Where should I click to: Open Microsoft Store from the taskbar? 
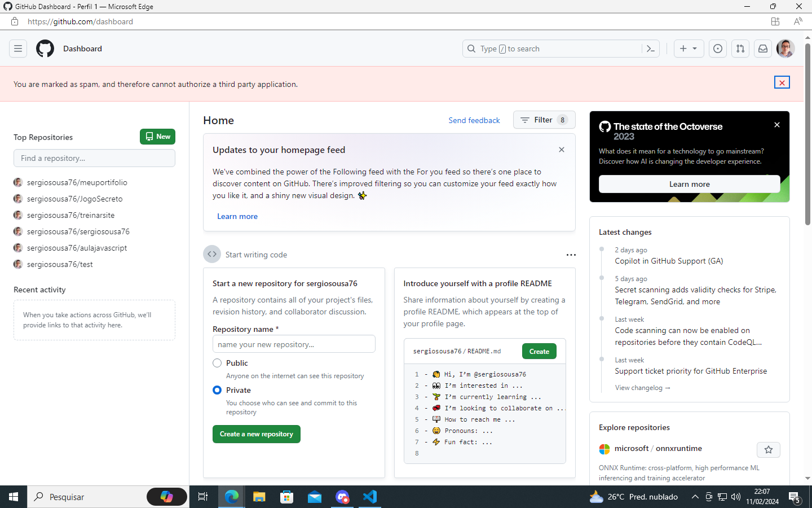287,497
